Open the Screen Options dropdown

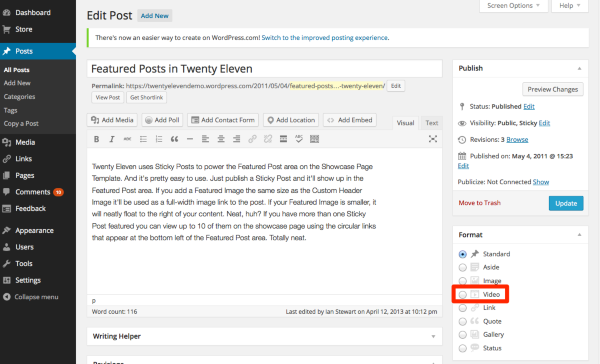coord(514,6)
